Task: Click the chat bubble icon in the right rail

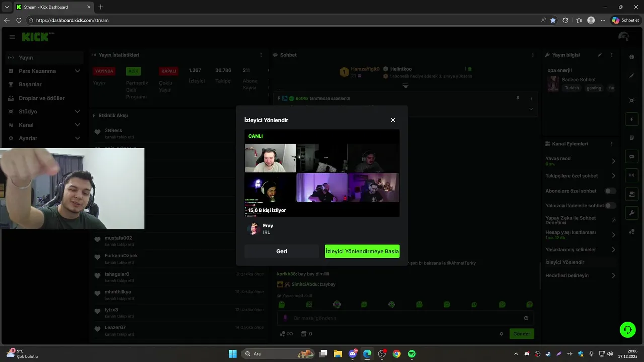Action: coord(632,156)
